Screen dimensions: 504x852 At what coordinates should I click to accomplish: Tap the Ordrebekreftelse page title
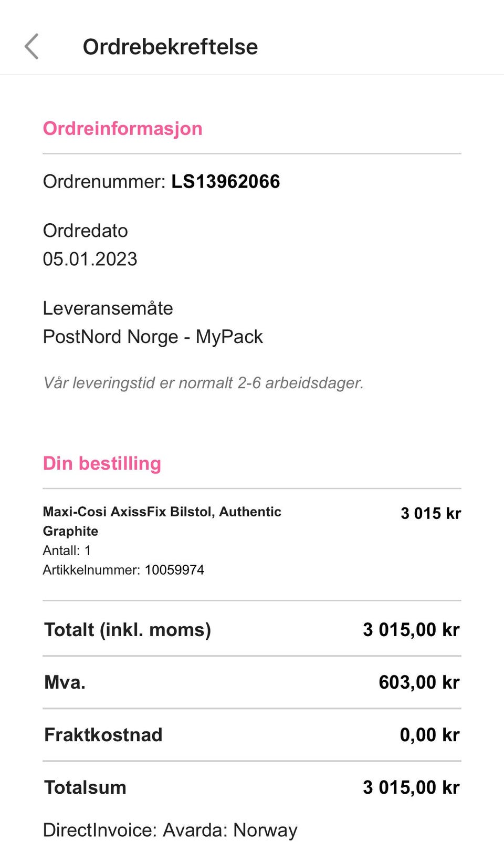click(170, 47)
